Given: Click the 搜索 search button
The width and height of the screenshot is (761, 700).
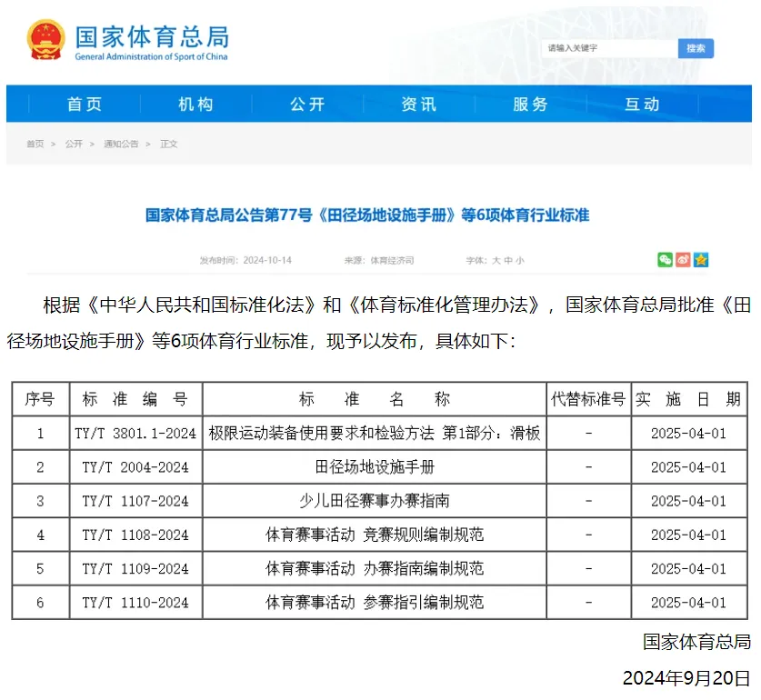Looking at the screenshot, I should coord(696,48).
